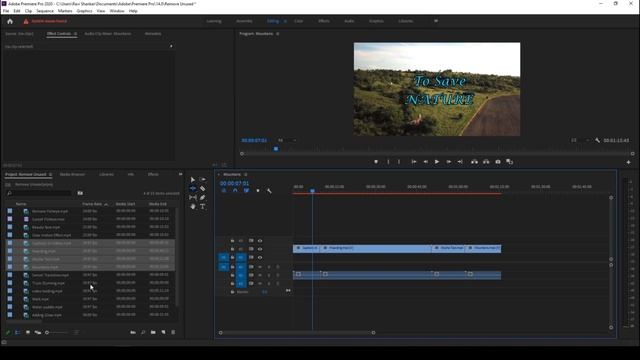Switch Project panel to Freeform View
Screen dimensions: 640x360
(38, 332)
